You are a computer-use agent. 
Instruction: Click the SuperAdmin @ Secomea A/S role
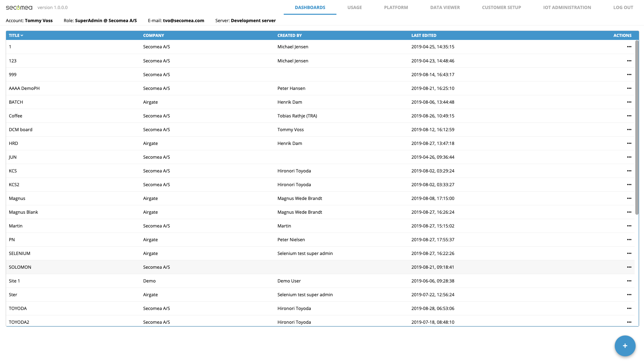[106, 20]
